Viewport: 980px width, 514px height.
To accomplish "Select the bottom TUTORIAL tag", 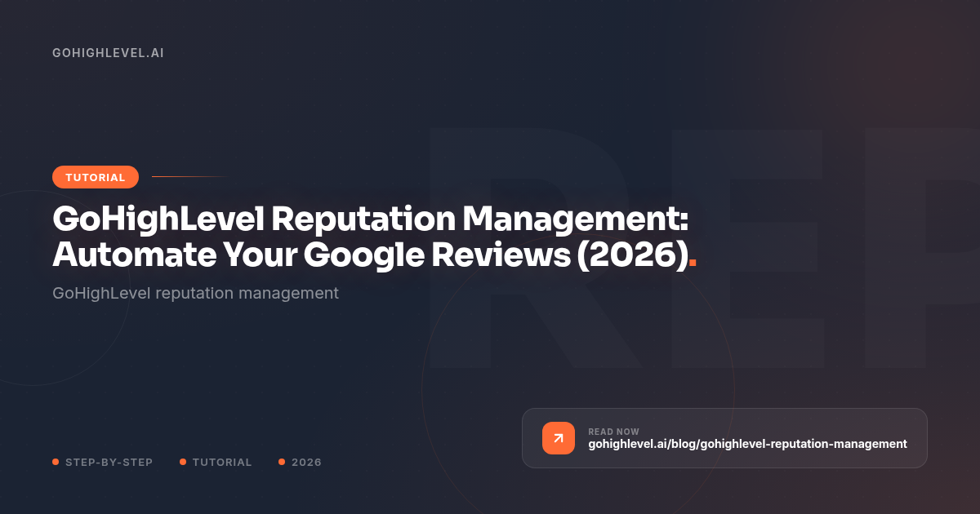I will [x=216, y=462].
